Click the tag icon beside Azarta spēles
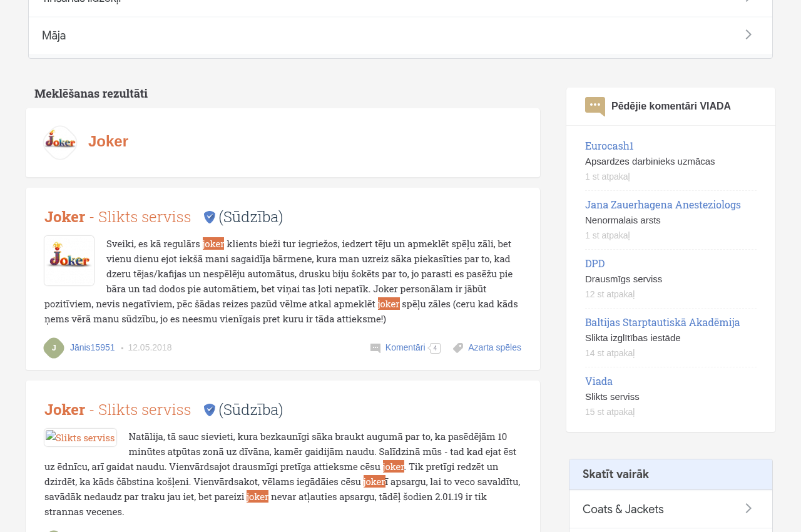The image size is (801, 532). pos(458,348)
